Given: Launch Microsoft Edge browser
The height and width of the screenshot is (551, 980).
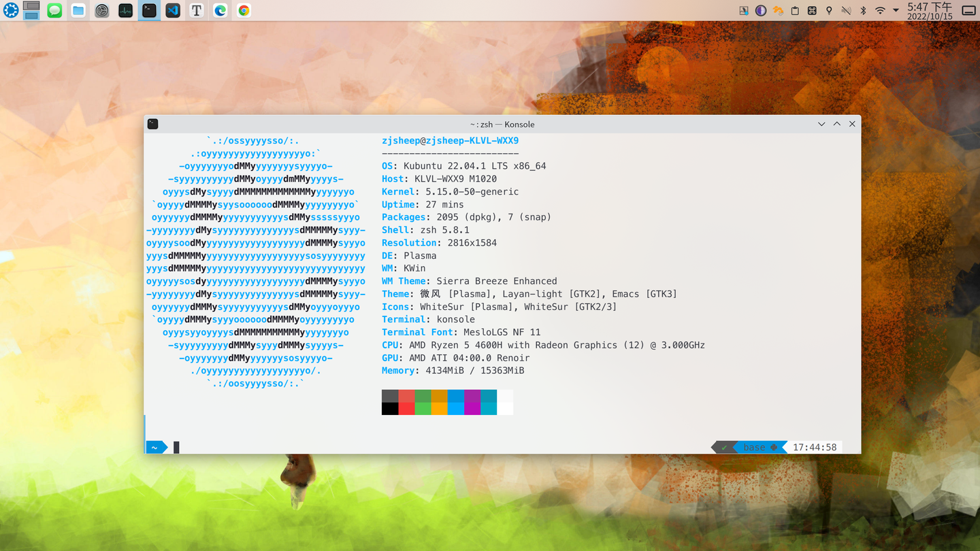Looking at the screenshot, I should pyautogui.click(x=220, y=11).
